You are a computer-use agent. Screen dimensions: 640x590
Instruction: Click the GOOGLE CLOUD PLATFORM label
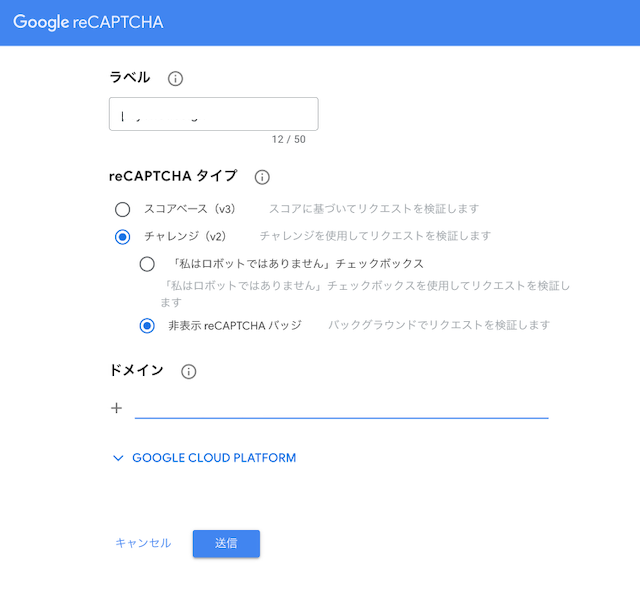click(214, 458)
